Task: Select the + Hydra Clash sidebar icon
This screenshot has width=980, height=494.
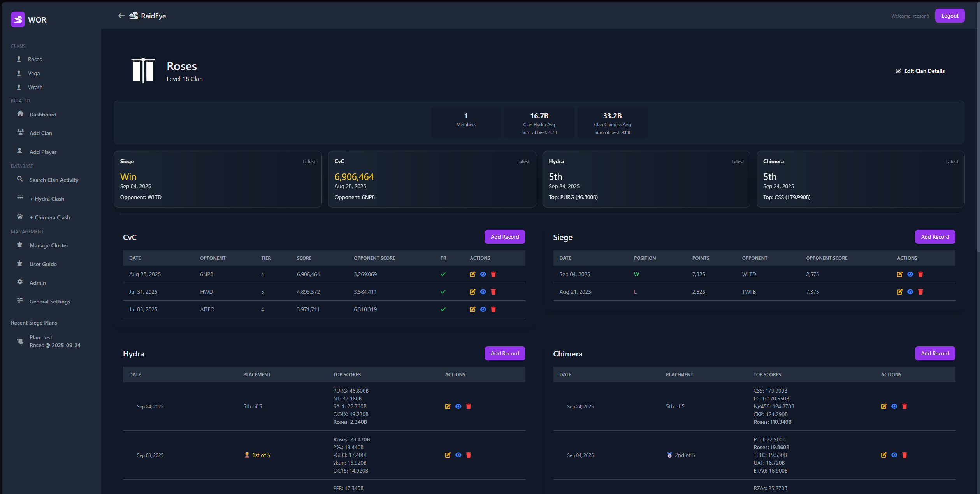Action: [x=20, y=198]
